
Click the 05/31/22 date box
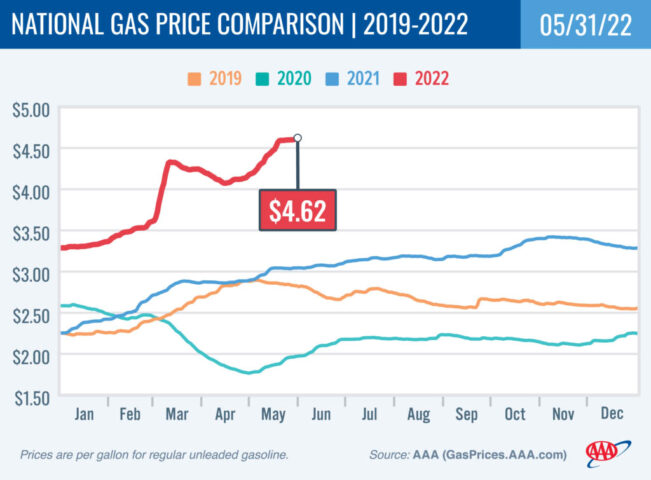click(584, 24)
